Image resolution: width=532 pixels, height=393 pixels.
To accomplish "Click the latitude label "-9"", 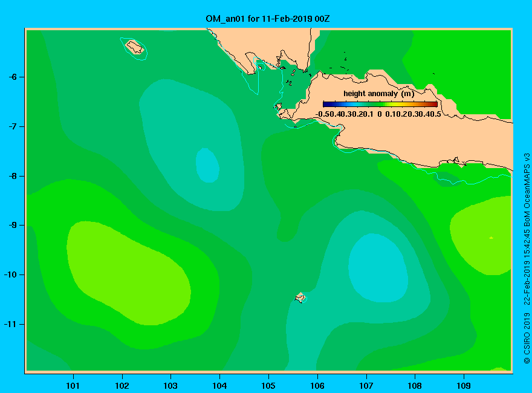I will (13, 226).
